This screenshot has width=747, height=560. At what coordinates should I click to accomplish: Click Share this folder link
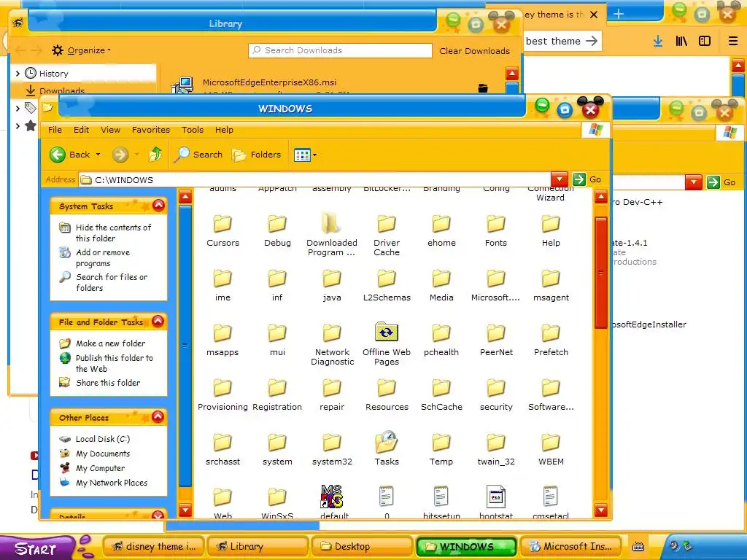108,382
